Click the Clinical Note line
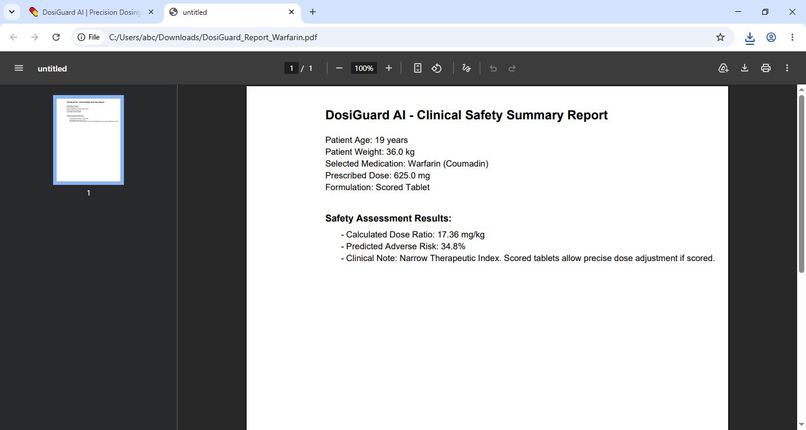This screenshot has height=430, width=806. [x=528, y=258]
